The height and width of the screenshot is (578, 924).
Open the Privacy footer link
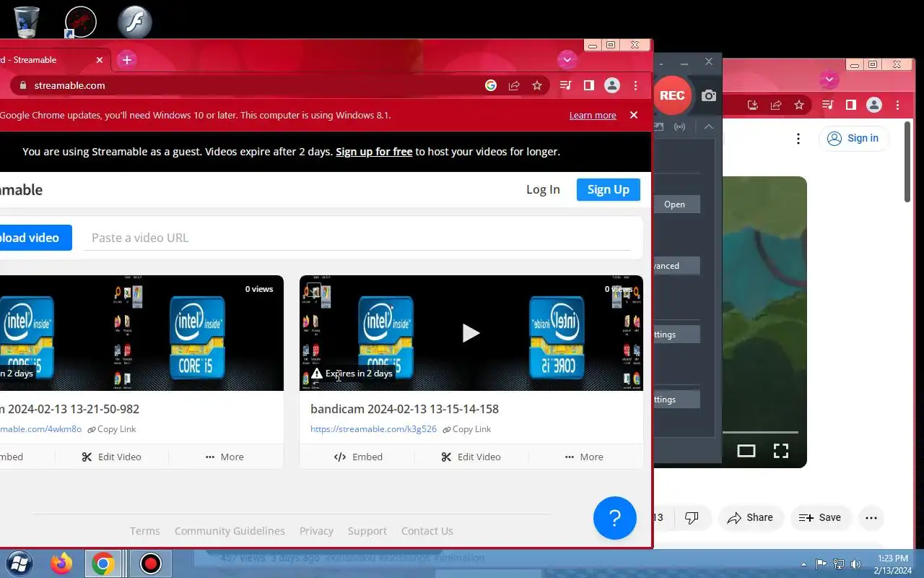tap(316, 531)
